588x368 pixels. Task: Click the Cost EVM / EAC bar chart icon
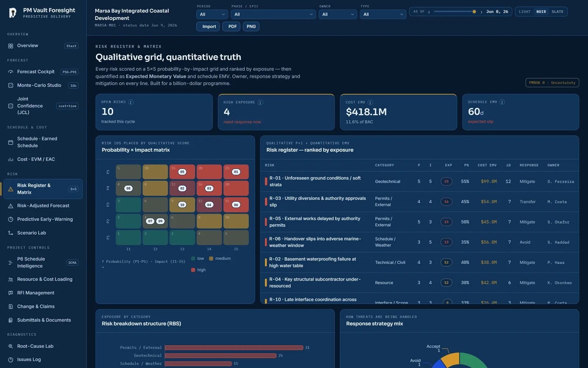[x=11, y=159]
